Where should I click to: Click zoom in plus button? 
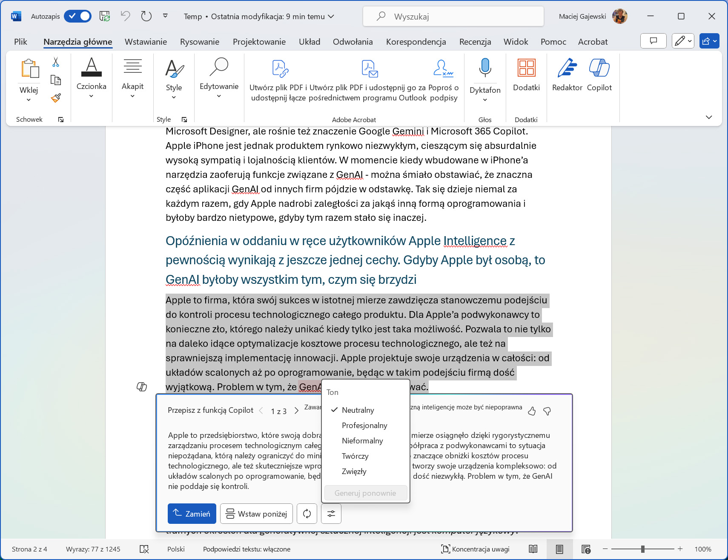(x=680, y=549)
